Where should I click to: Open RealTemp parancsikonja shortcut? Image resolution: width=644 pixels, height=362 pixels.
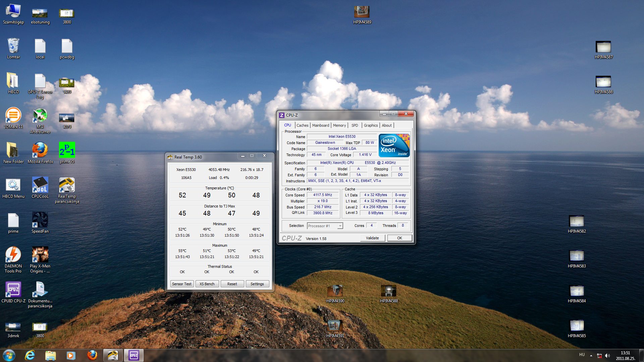click(x=67, y=190)
